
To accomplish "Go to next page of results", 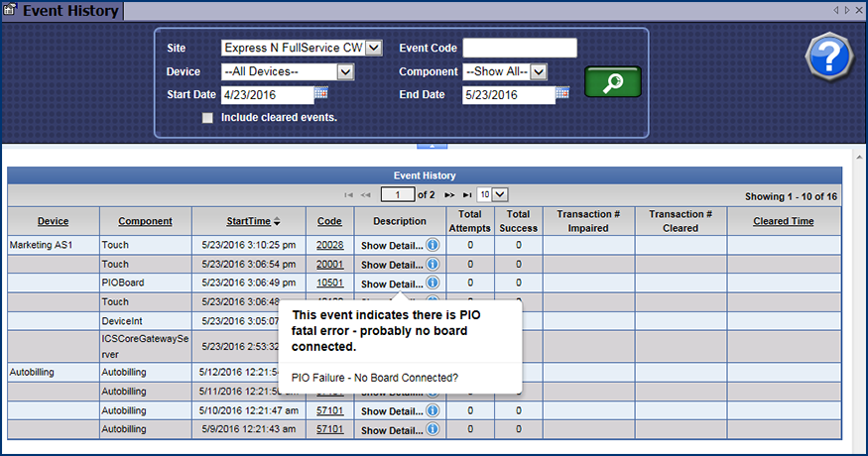I will click(x=449, y=195).
